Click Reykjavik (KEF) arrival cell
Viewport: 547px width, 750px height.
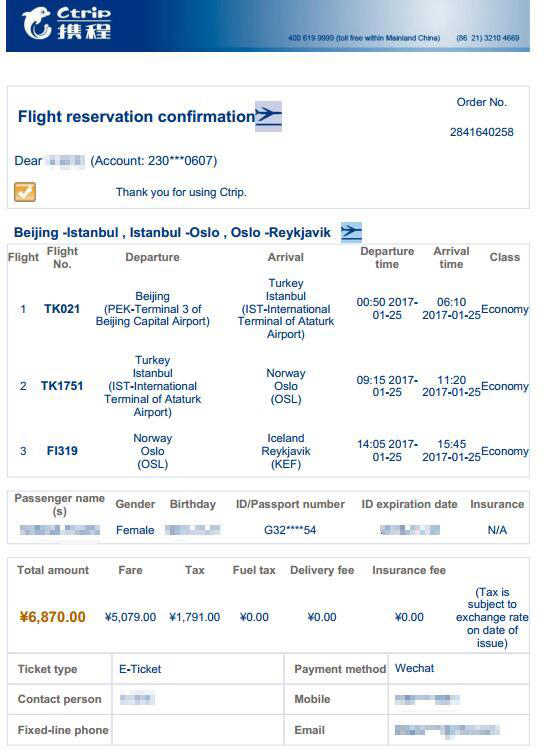[286, 451]
